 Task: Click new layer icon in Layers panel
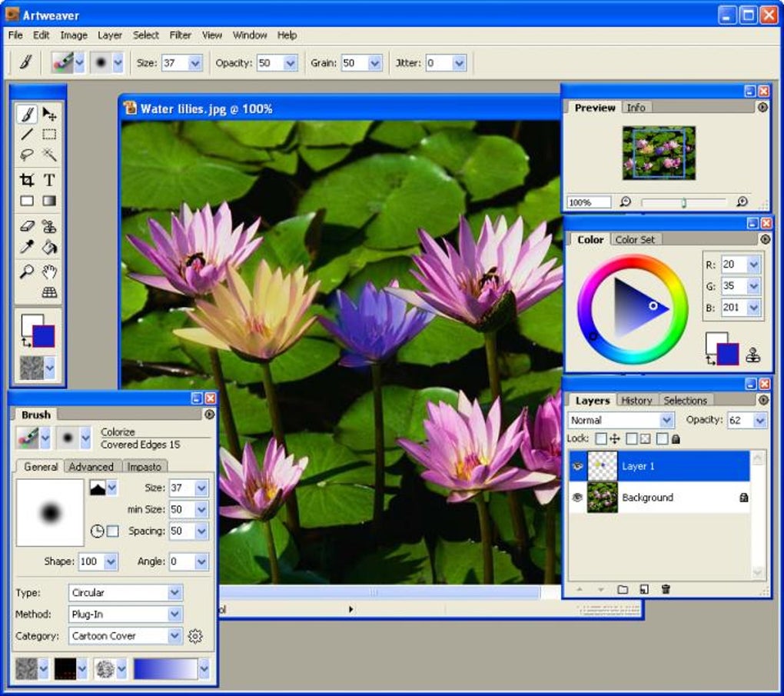[644, 589]
